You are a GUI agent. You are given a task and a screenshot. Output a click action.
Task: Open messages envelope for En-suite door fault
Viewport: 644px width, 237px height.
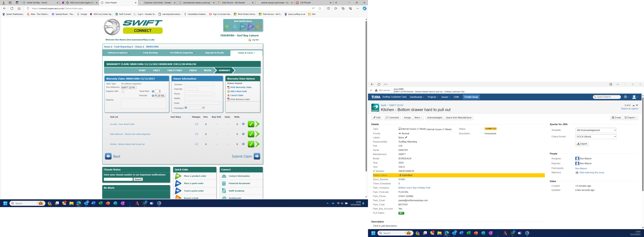pos(197,124)
